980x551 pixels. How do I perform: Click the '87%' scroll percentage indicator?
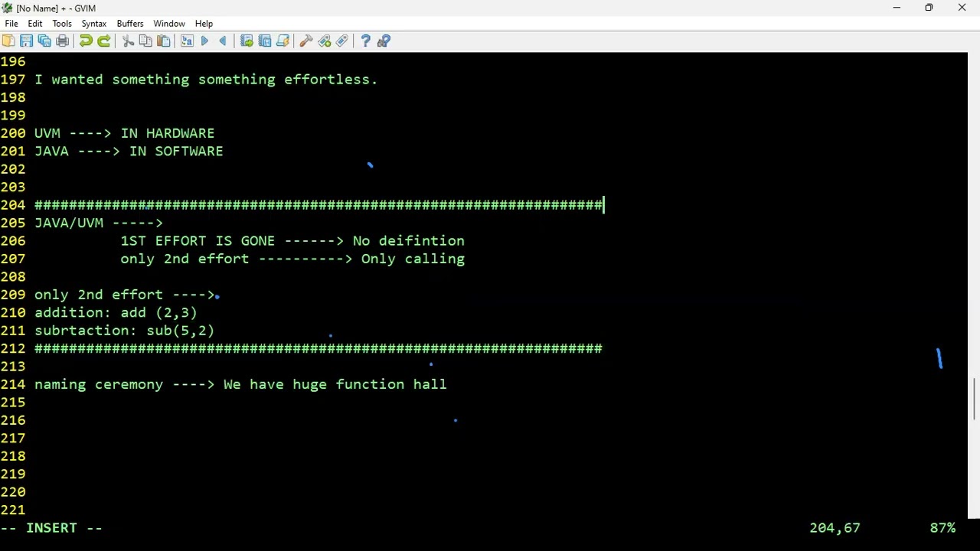[942, 528]
